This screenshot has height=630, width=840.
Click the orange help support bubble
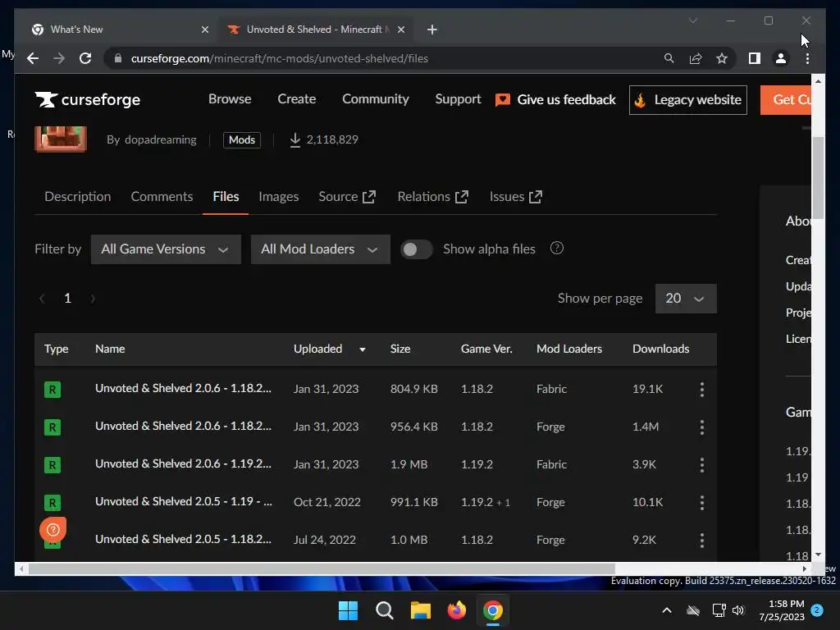point(53,530)
